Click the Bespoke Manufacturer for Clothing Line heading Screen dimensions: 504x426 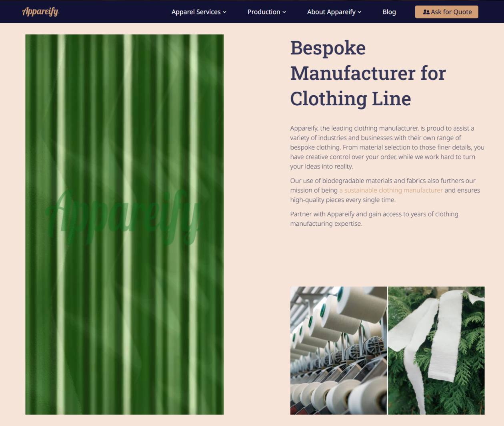coord(368,73)
